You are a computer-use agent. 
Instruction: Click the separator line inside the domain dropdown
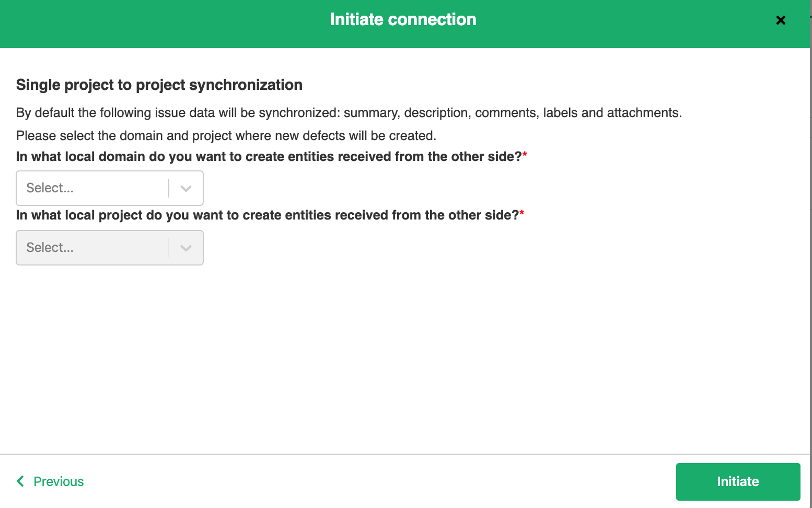169,188
